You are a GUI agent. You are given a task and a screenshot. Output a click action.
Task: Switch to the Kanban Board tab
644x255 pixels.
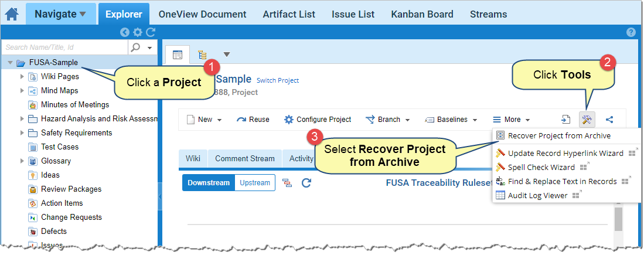pyautogui.click(x=422, y=14)
